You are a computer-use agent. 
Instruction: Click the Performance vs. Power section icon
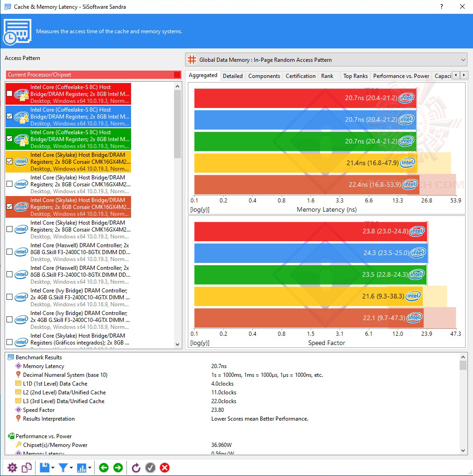[11, 436]
